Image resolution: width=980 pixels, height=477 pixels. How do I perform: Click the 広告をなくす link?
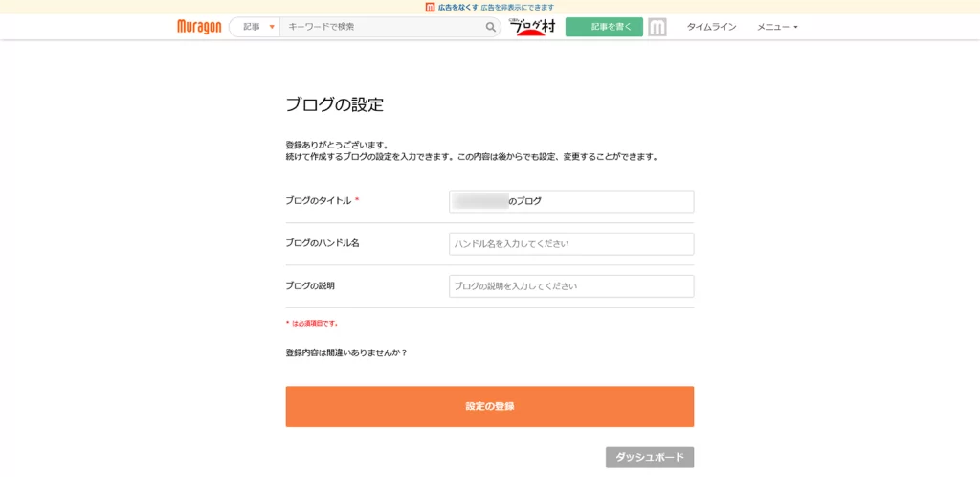[458, 7]
